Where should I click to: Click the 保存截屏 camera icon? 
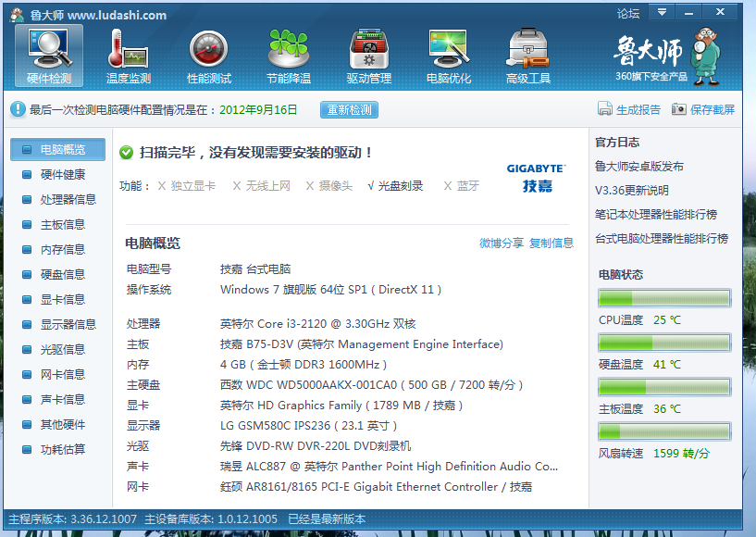(679, 109)
